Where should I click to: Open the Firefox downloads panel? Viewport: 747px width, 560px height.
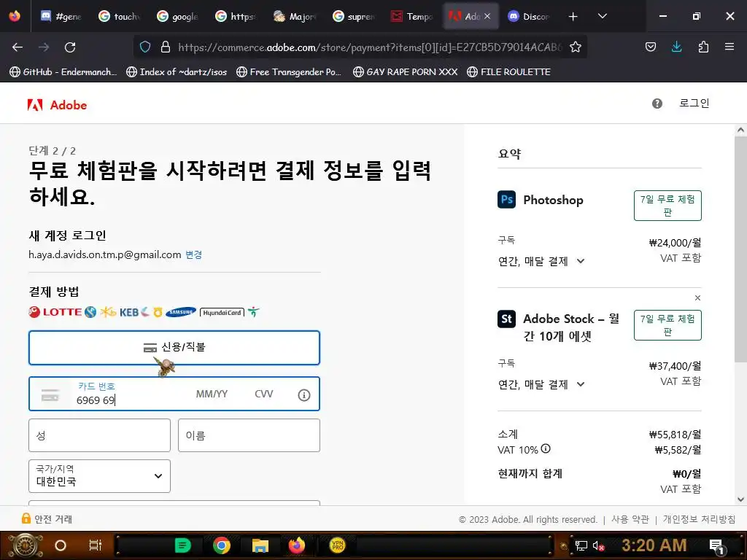676,47
